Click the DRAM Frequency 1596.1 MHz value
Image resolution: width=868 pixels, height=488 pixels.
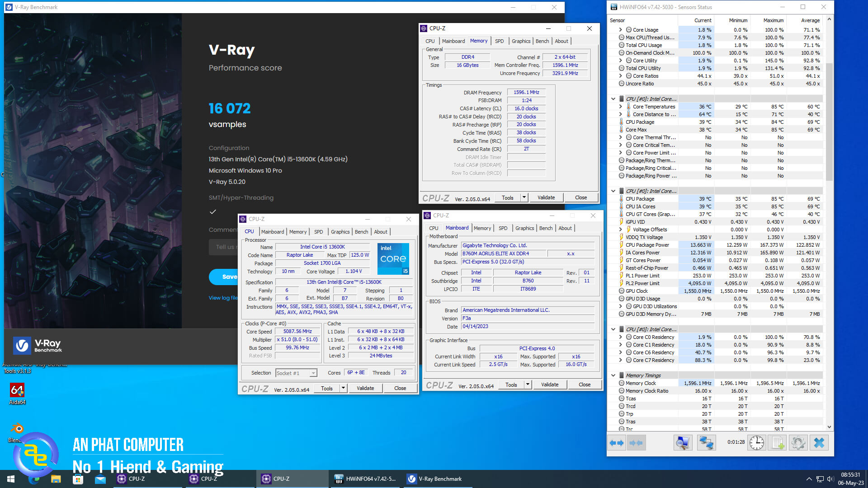click(526, 92)
